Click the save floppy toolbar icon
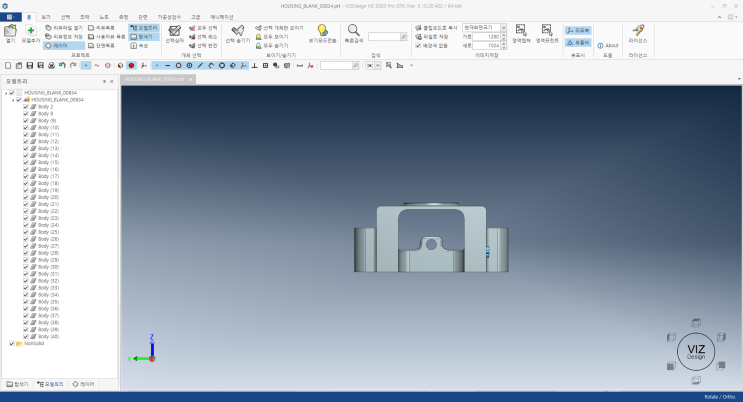Viewport: 743px width, 402px height. pyautogui.click(x=29, y=65)
